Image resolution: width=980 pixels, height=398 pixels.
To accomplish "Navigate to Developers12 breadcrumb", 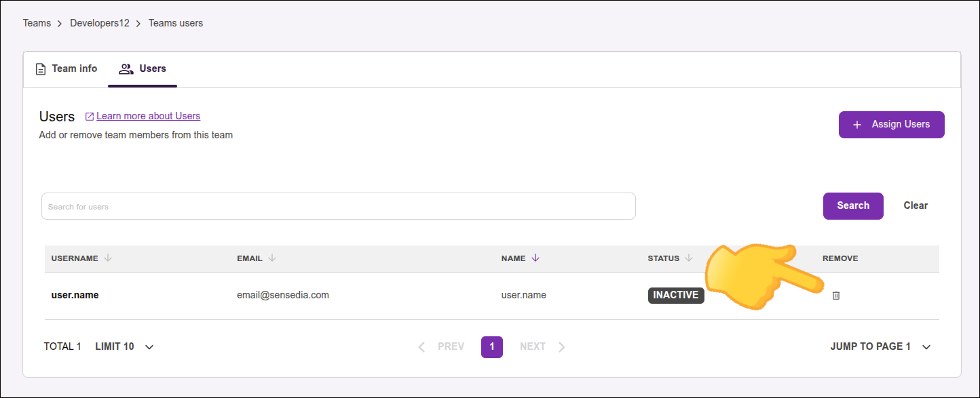I will pos(100,23).
